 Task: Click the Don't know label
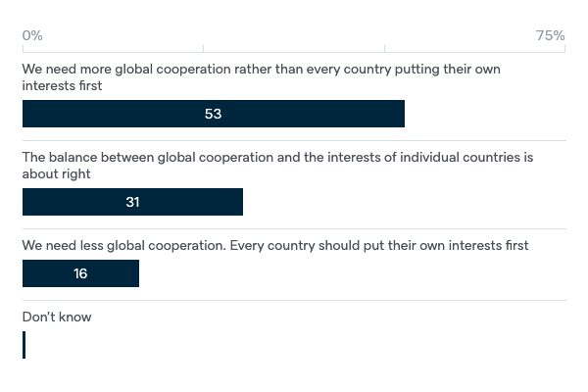tap(57, 317)
